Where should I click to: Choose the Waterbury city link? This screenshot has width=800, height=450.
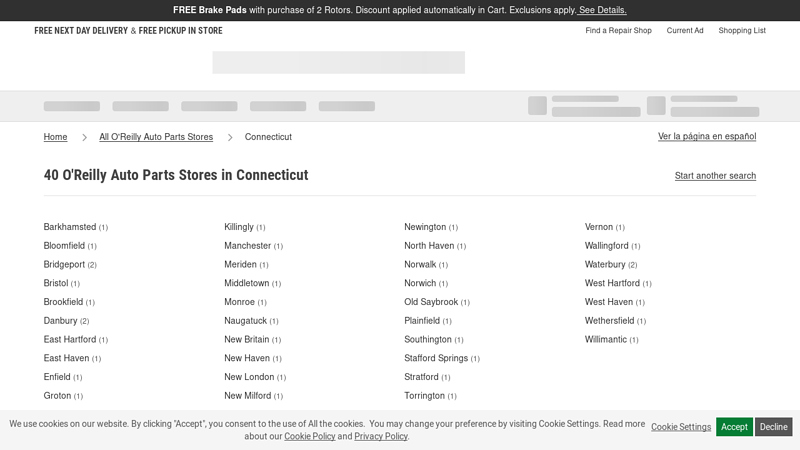coord(605,265)
